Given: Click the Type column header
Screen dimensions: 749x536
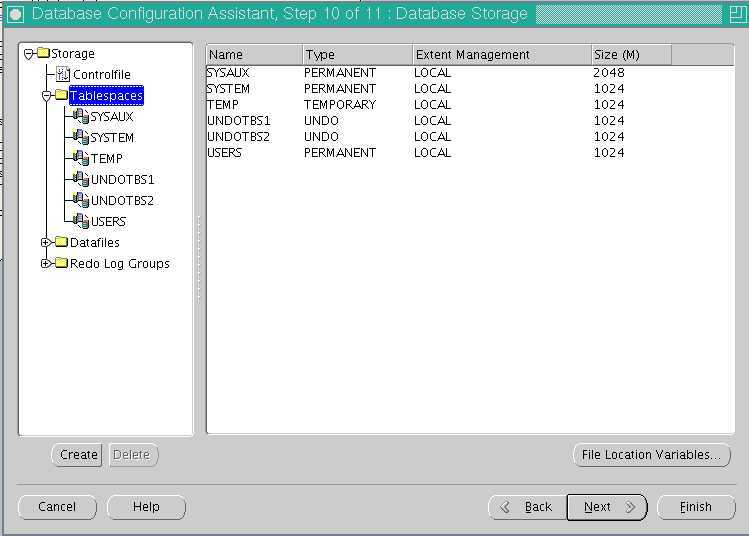Looking at the screenshot, I should tap(358, 54).
